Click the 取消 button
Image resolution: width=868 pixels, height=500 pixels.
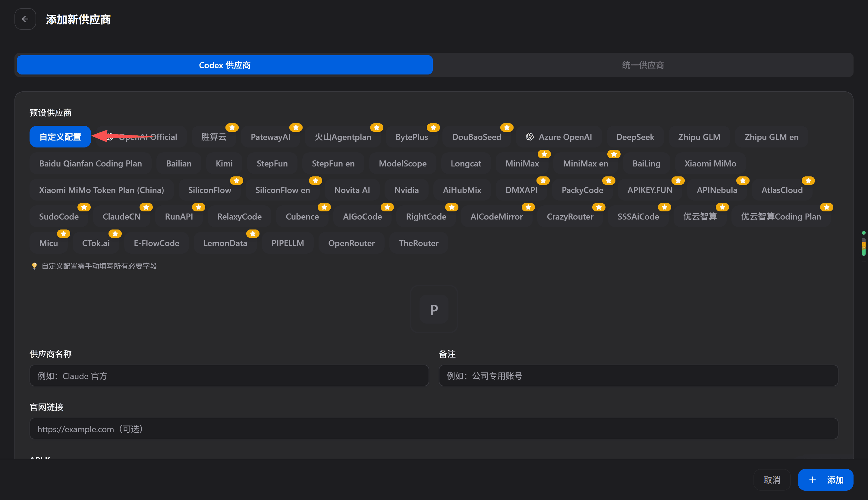coord(772,480)
